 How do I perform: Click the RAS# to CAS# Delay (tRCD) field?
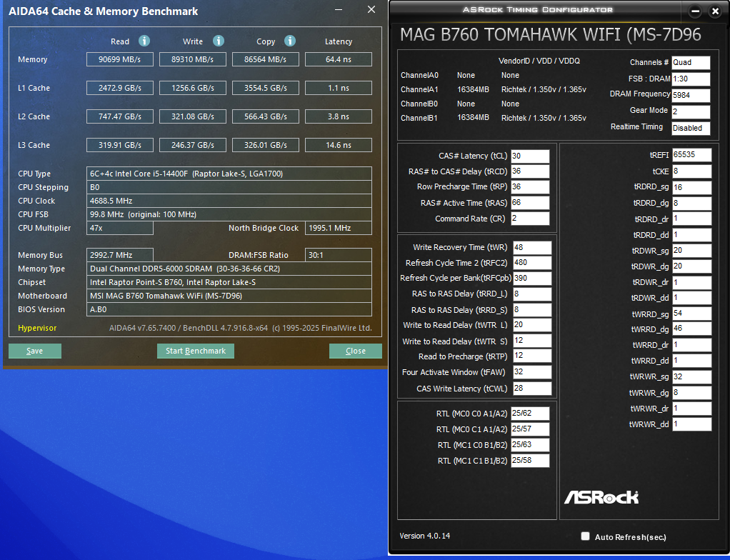(x=530, y=171)
